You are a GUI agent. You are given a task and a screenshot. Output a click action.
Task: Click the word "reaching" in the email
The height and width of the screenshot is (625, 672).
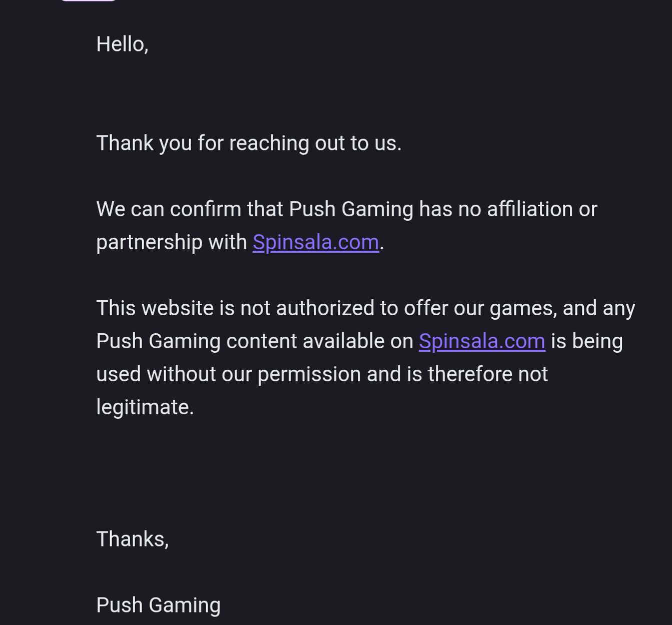(269, 143)
